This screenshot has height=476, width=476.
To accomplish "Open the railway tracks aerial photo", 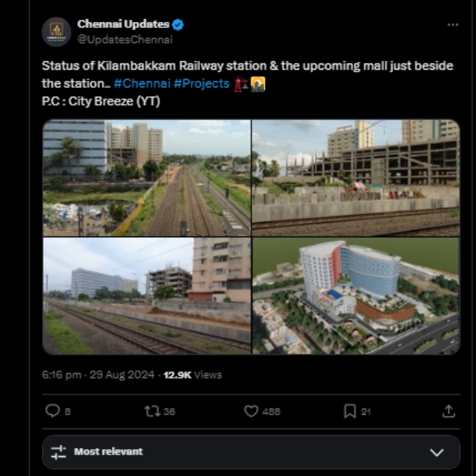I will [x=146, y=178].
